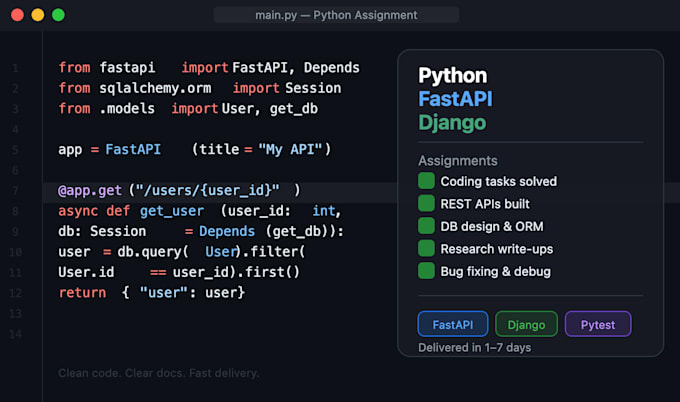This screenshot has width=680, height=402.
Task: Click the 'User.id == user_id).first()' line
Action: (x=179, y=272)
